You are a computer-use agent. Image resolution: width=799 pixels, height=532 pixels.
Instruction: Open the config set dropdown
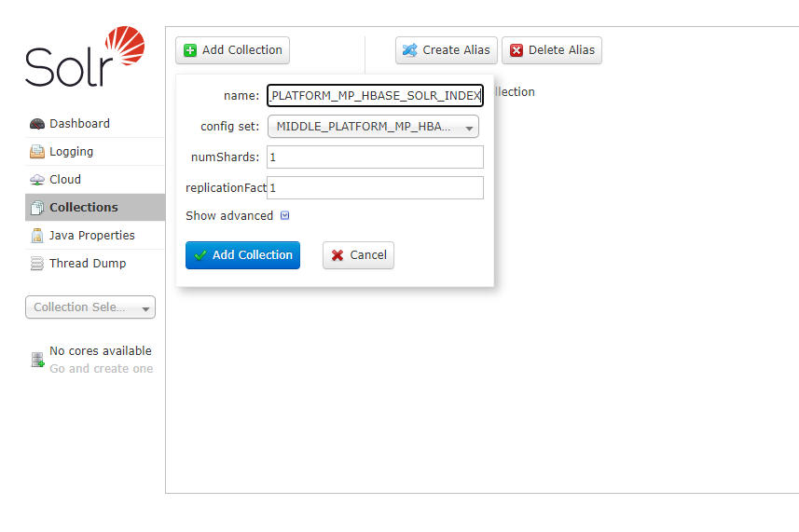[x=373, y=127]
